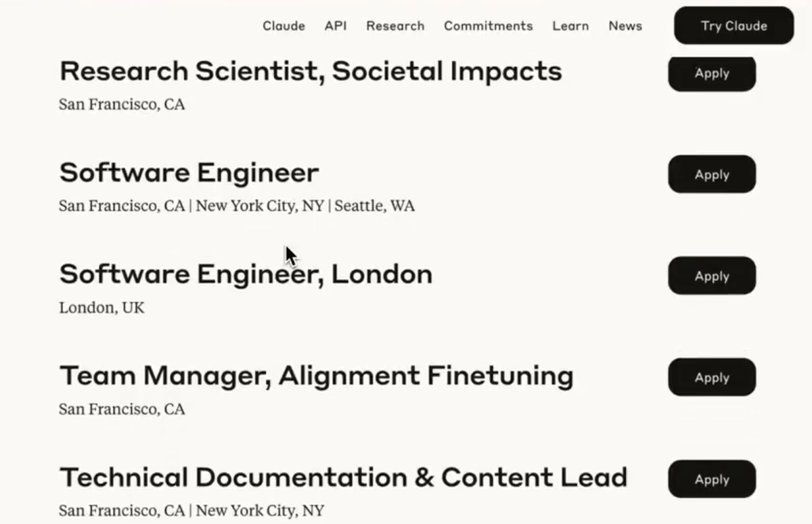View the Software Engineer job title
Image resolution: width=812 pixels, height=524 pixels.
tap(189, 173)
